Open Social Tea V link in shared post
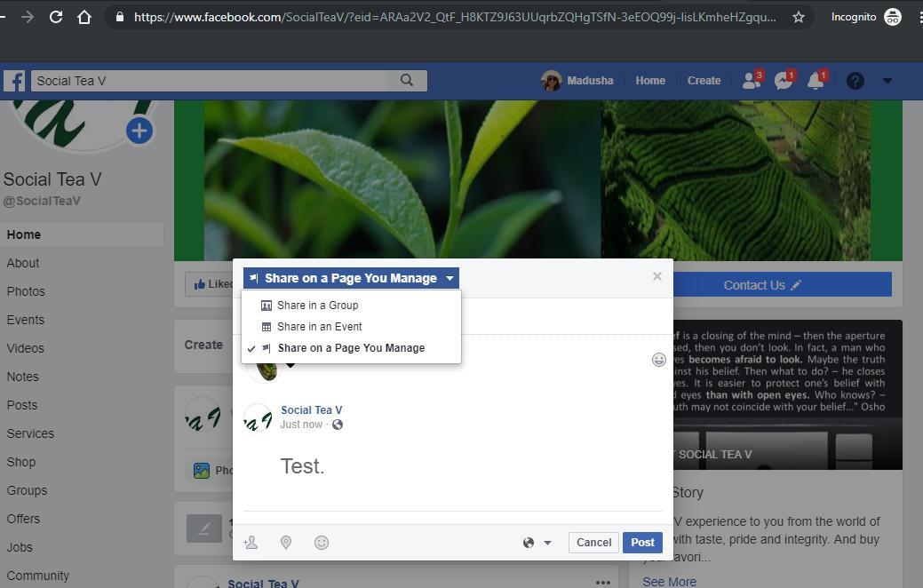 tap(312, 410)
